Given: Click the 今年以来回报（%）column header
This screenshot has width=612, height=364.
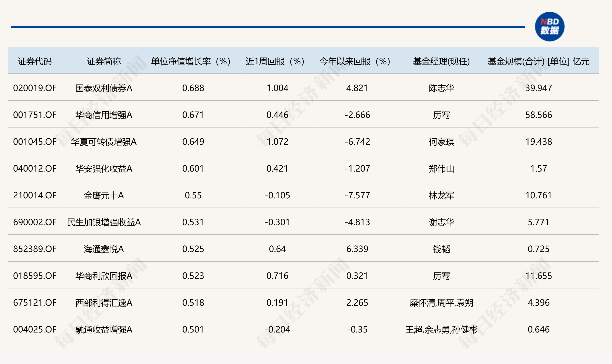Looking at the screenshot, I should tap(355, 61).
